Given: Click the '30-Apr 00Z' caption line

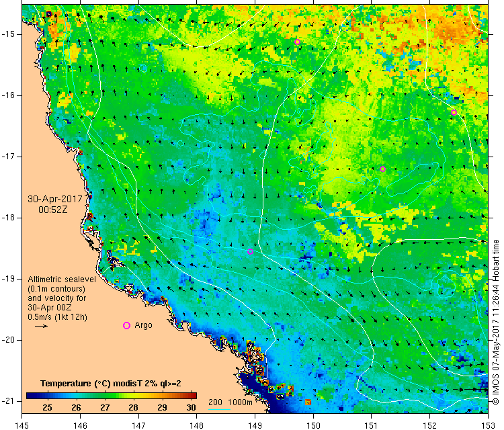Looking at the screenshot, I should tap(50, 307).
